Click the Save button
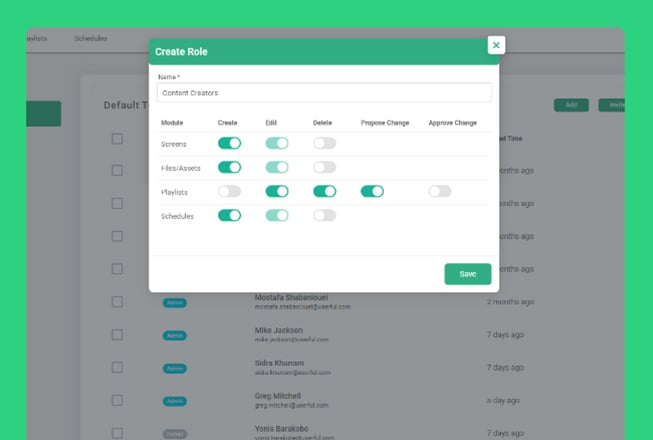The image size is (653, 440). [467, 274]
